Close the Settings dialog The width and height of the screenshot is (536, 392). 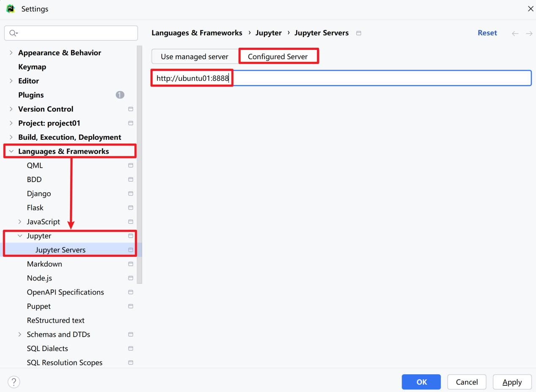tap(531, 9)
